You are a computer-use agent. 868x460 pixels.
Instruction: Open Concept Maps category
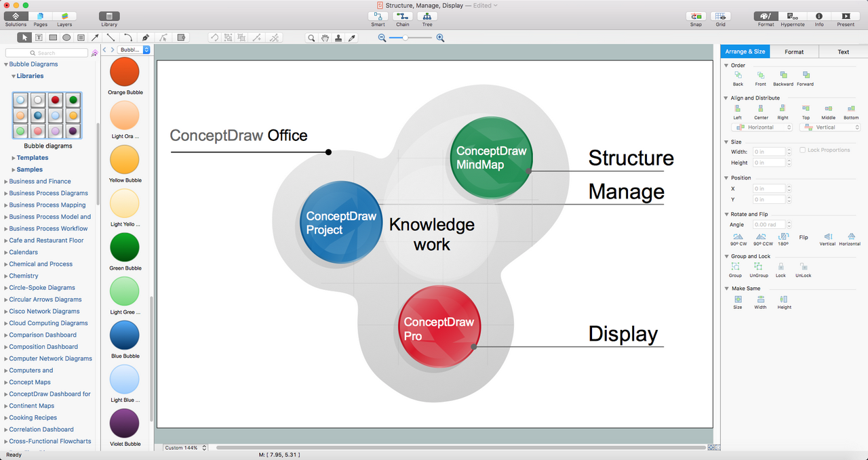(x=30, y=382)
